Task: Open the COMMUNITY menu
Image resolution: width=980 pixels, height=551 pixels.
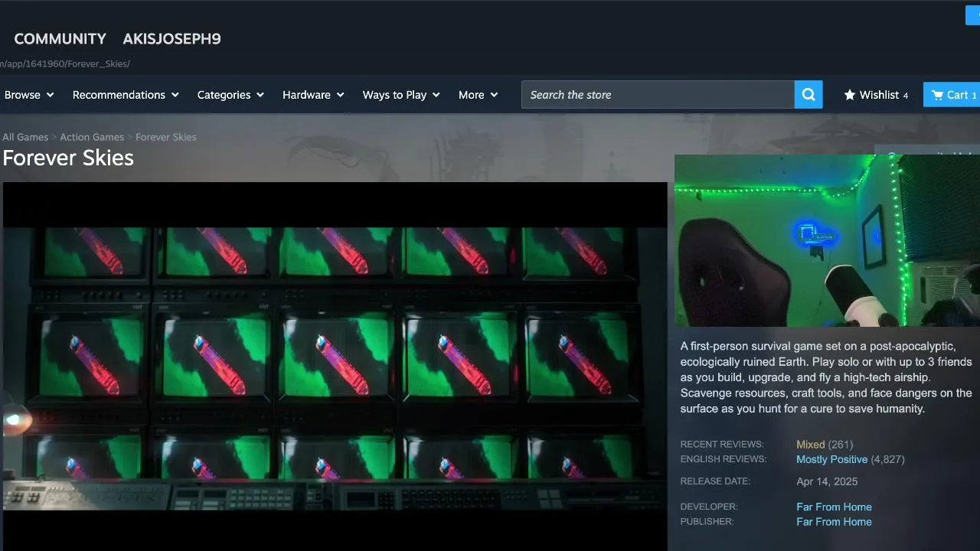Action: tap(60, 39)
